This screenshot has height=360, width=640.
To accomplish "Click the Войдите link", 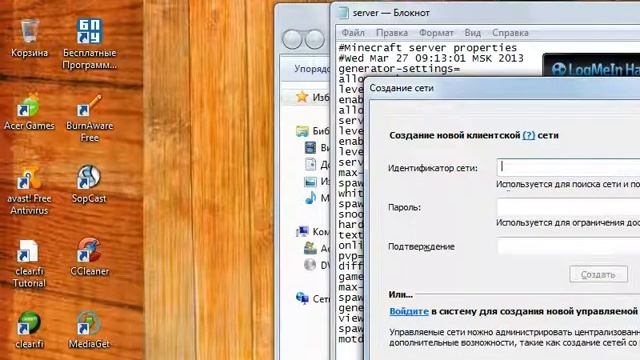I will (409, 311).
